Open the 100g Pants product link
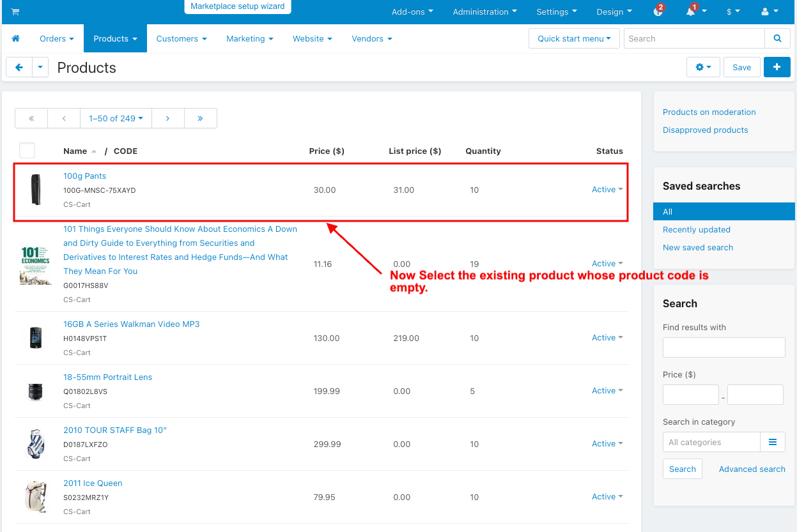 (85, 176)
